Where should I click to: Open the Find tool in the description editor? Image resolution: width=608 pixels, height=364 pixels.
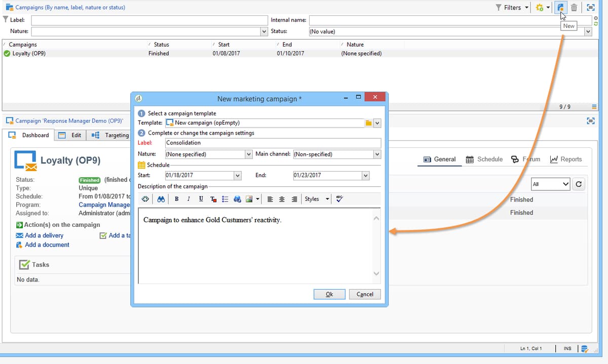click(x=161, y=198)
